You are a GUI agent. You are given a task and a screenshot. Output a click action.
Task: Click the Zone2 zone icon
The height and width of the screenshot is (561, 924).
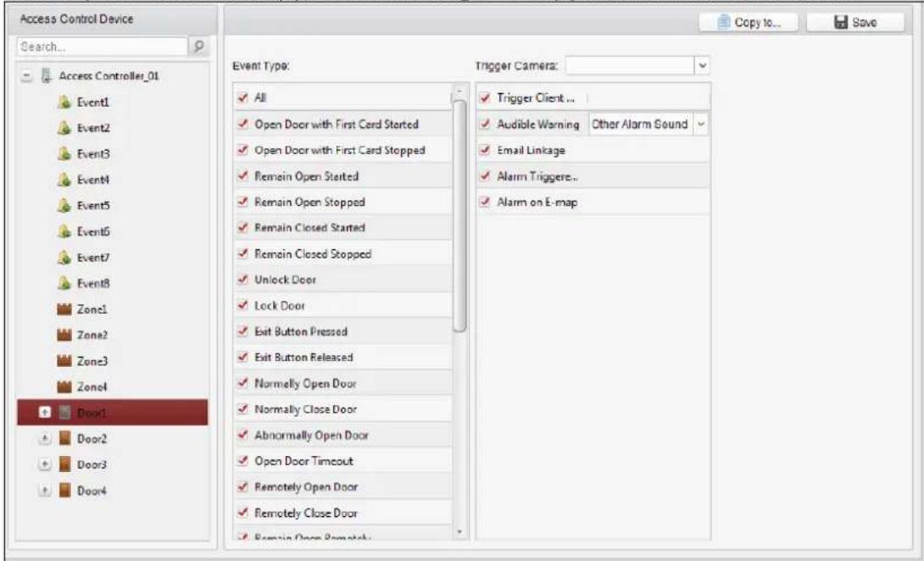[64, 335]
